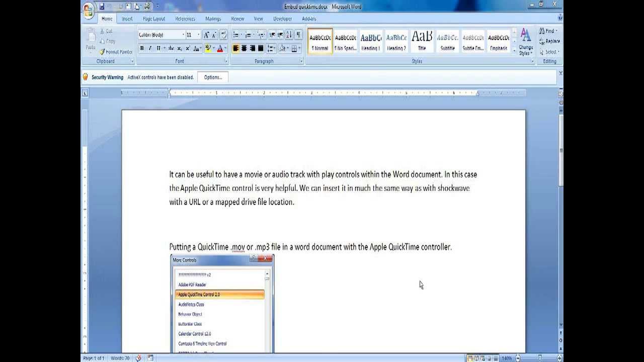This screenshot has height=362, width=644.
Task: Click the Replace button
Action: click(549, 41)
